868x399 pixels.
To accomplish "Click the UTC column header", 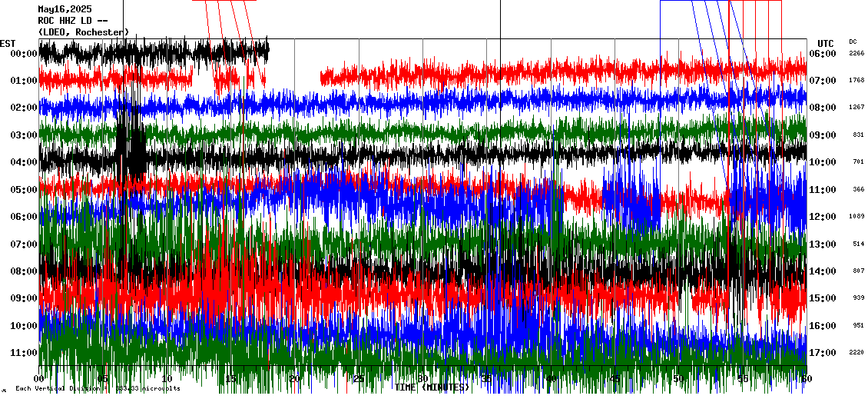I will tap(825, 43).
